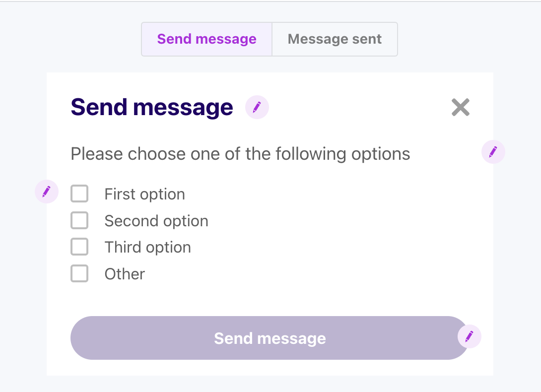Click the 'Third option' label text
Screen dimensions: 541x392
click(x=147, y=247)
